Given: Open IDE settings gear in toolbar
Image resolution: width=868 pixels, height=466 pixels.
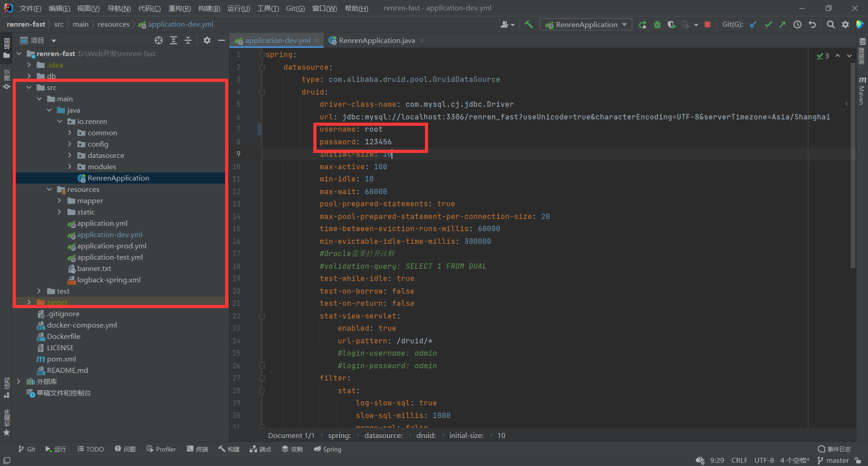Looking at the screenshot, I should coord(845,24).
